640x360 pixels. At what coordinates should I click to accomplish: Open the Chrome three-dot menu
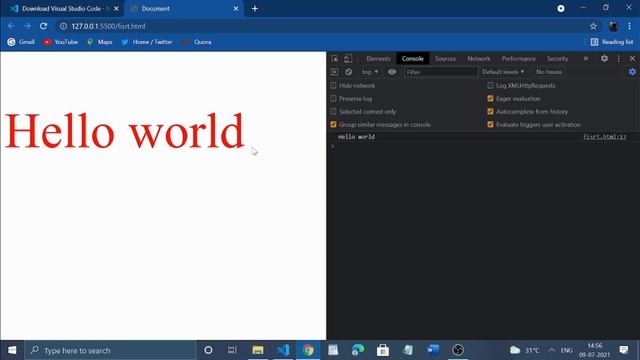click(x=629, y=26)
